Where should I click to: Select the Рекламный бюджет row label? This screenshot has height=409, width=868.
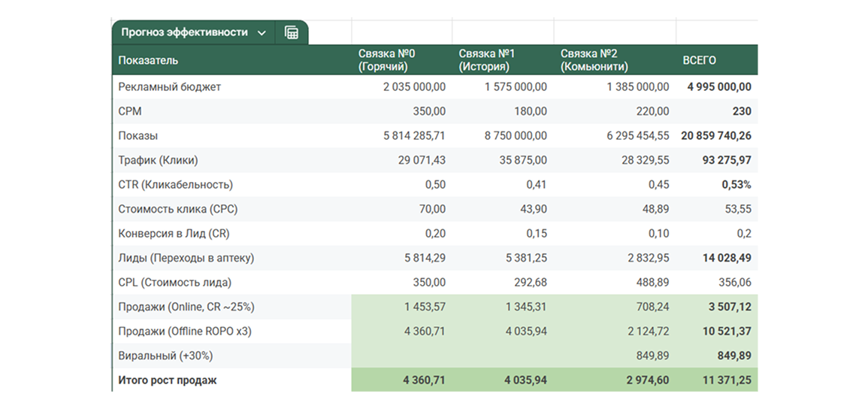click(x=170, y=87)
